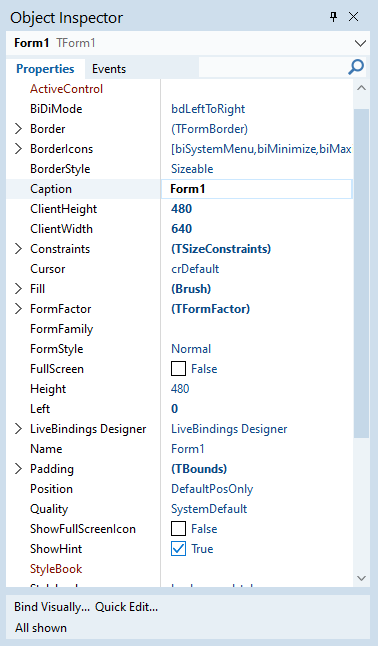Click the (TFormFactor) value
The width and height of the screenshot is (378, 646).
[x=210, y=309]
